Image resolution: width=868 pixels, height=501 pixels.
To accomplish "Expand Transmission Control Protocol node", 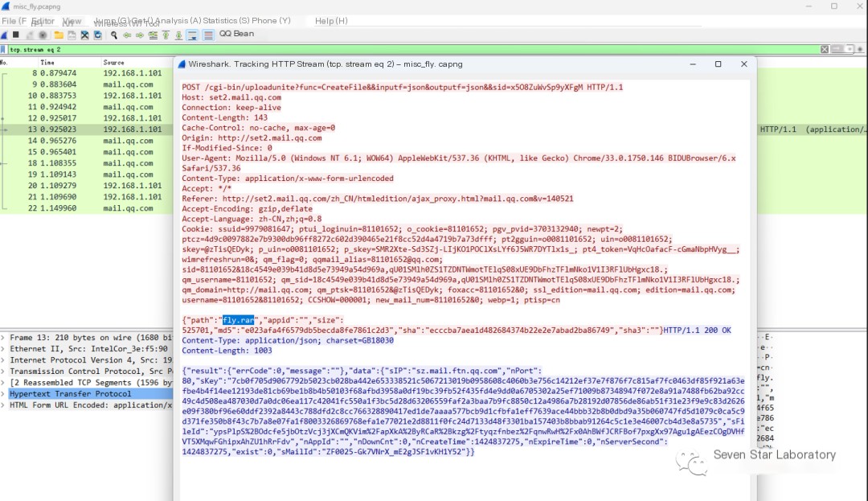I will [3, 372].
